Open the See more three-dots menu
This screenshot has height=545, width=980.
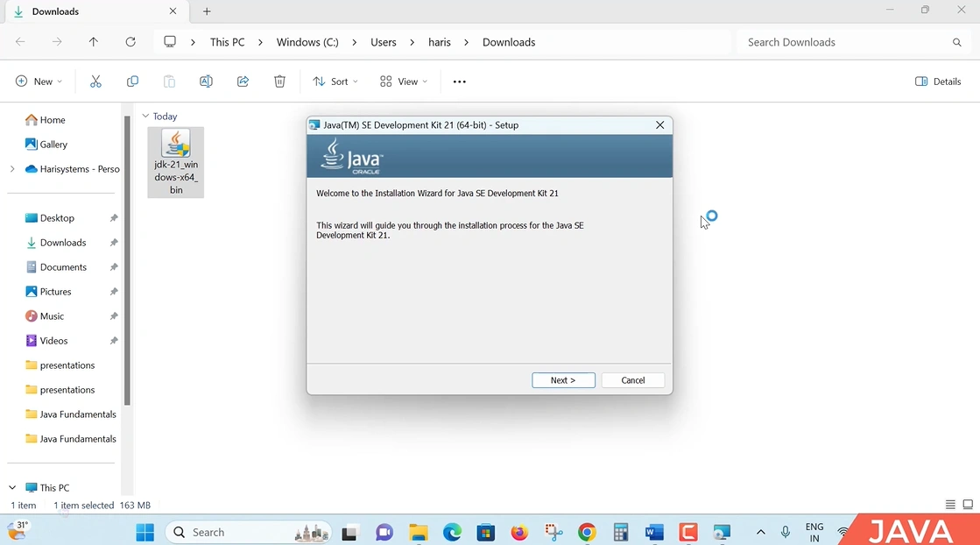coord(460,81)
